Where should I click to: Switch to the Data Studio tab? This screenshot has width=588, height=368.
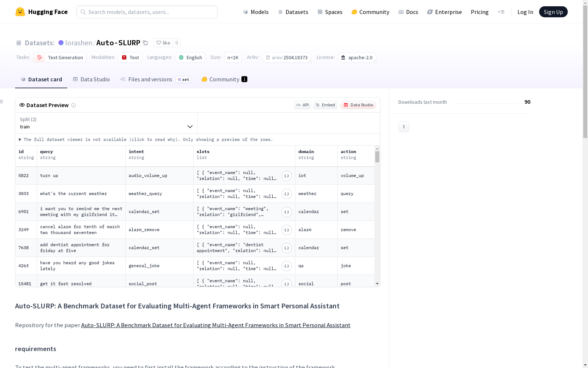click(92, 79)
